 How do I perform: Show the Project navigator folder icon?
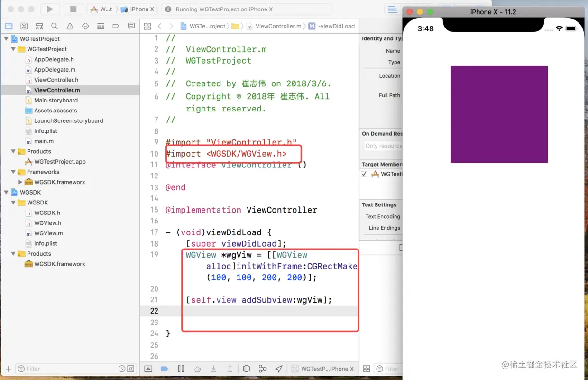coord(9,26)
